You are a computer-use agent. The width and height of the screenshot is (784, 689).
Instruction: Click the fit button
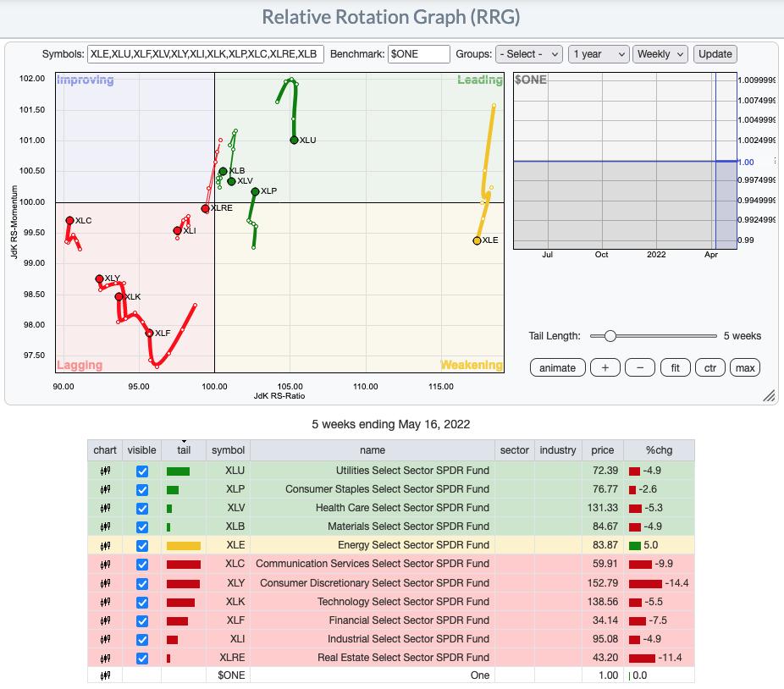(675, 368)
